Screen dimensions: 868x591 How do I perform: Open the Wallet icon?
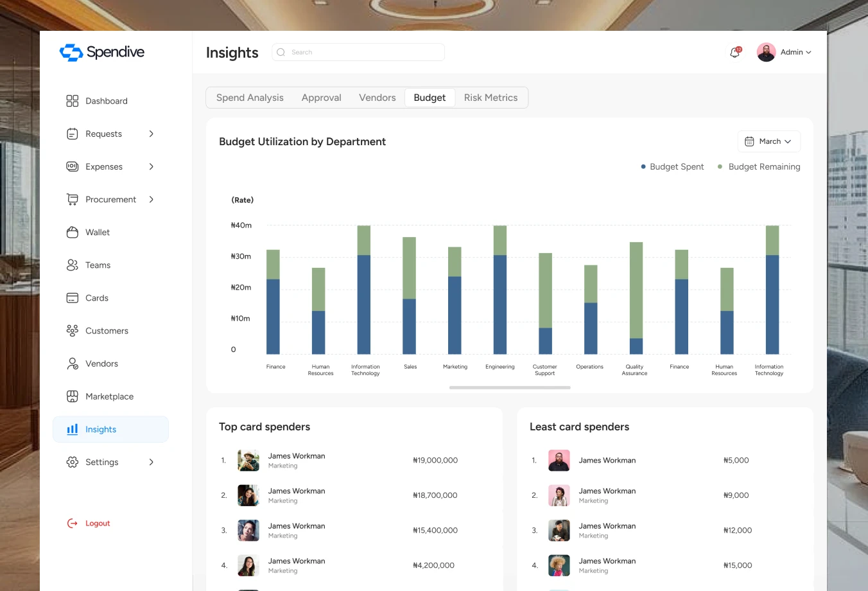73,232
